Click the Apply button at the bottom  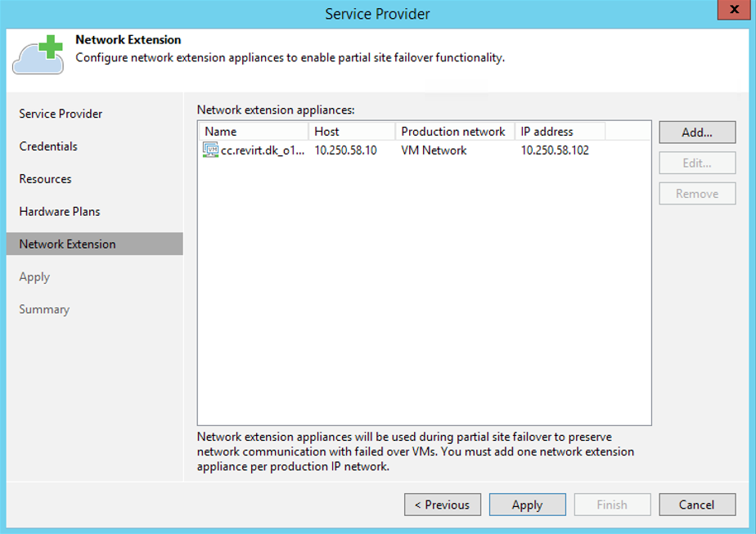(528, 505)
